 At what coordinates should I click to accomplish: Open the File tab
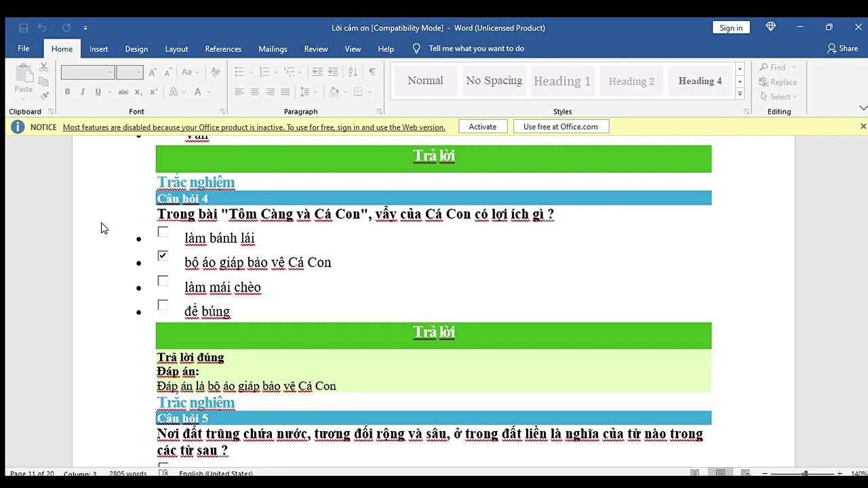click(x=24, y=49)
